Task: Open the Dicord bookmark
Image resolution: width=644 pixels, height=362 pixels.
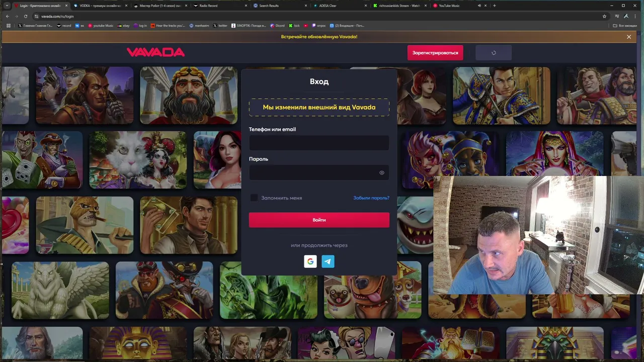Action: pyautogui.click(x=277, y=26)
